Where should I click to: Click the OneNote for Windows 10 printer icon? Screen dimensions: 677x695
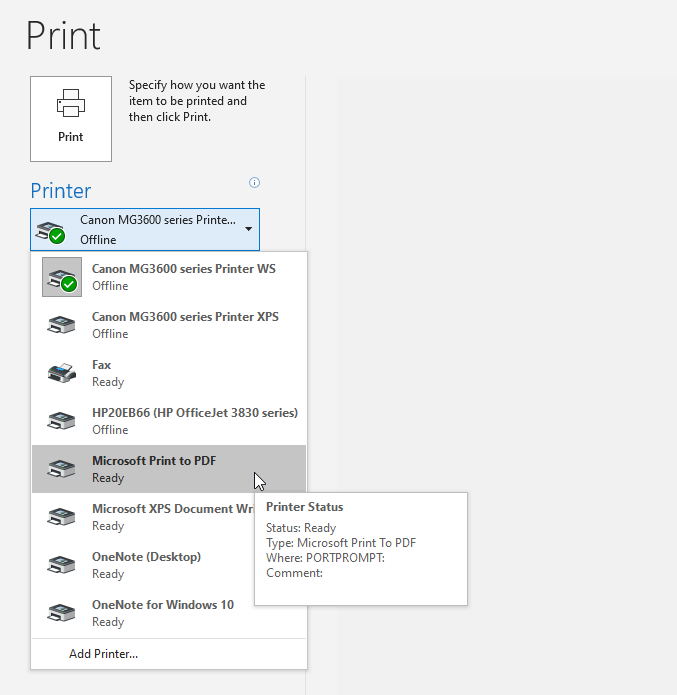point(62,613)
